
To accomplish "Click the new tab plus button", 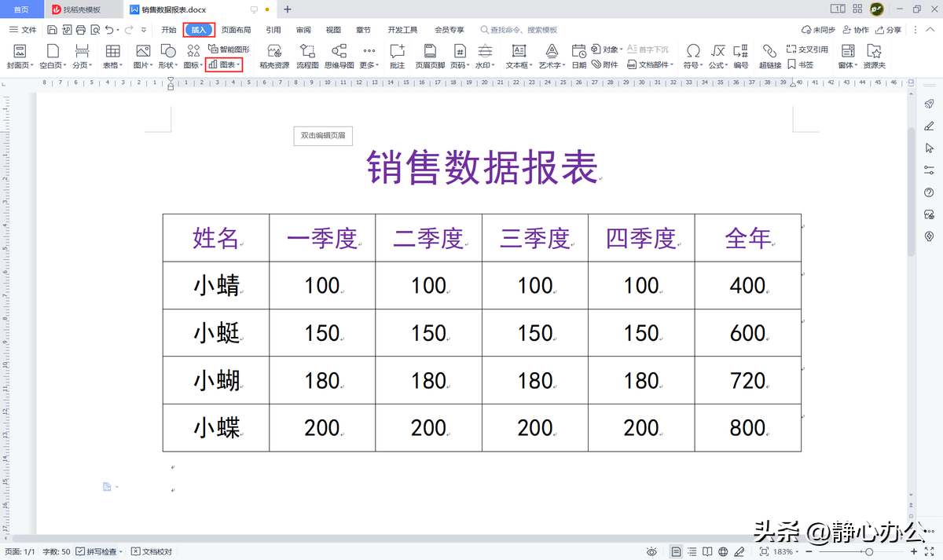I will [x=287, y=9].
